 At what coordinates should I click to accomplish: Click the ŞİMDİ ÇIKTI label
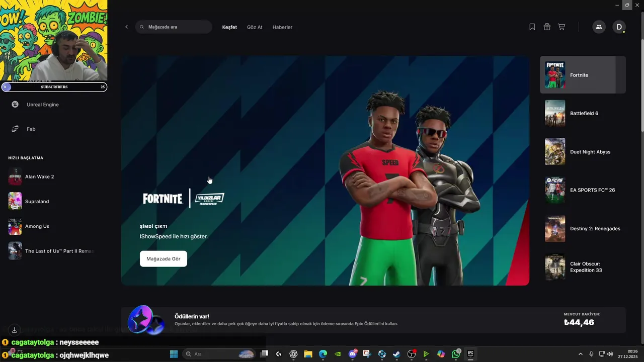pos(153,227)
